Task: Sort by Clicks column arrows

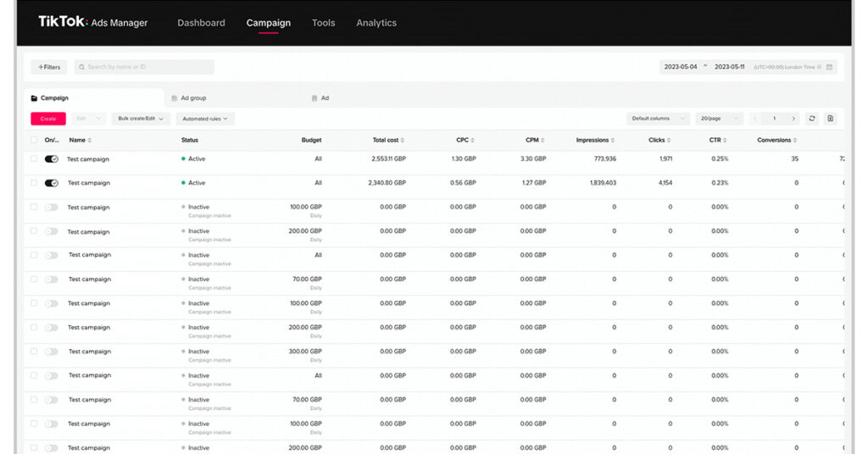Action: pos(669,141)
